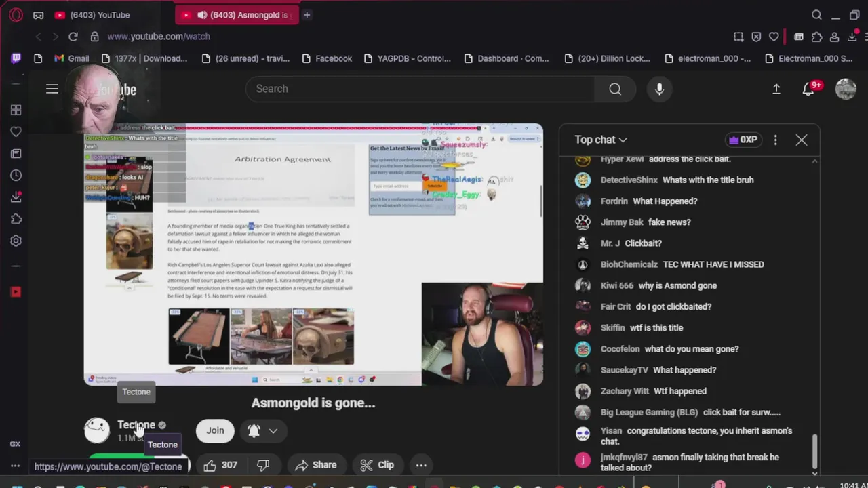868x488 pixels.
Task: Open the Facebook bookmark
Action: click(326, 58)
